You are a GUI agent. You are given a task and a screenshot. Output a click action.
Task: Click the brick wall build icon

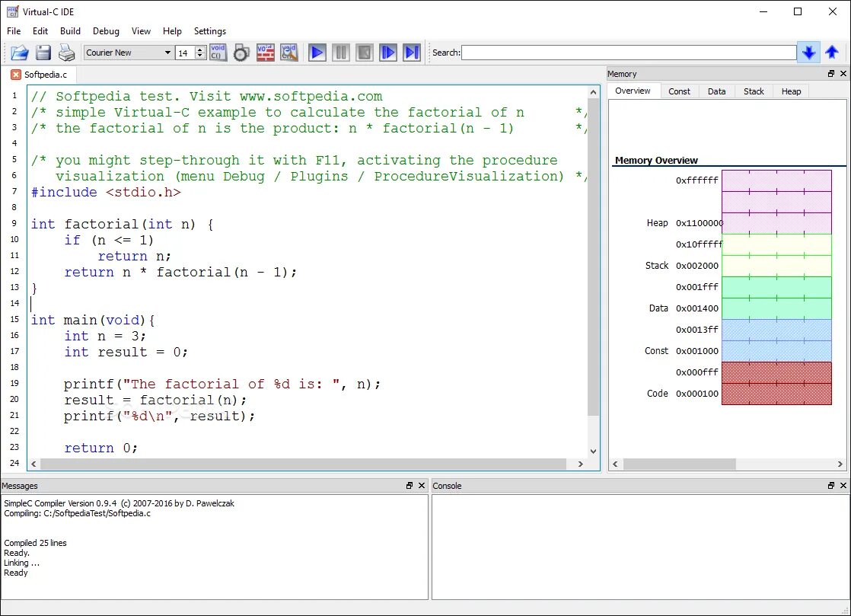[x=266, y=53]
